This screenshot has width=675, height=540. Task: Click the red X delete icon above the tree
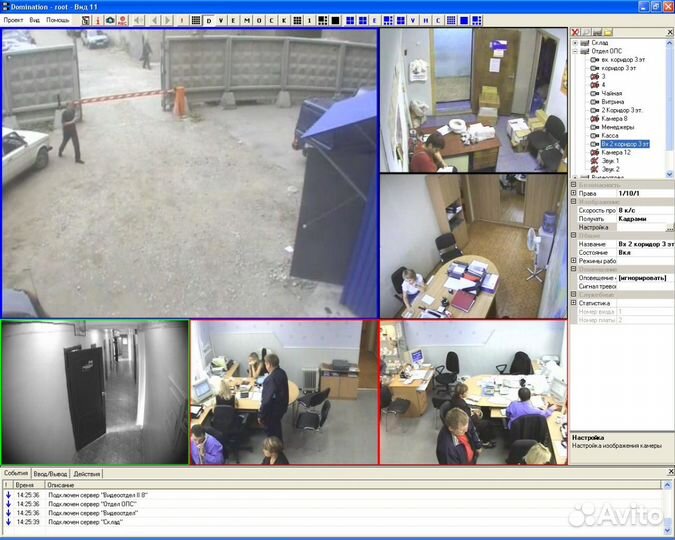pyautogui.click(x=576, y=33)
